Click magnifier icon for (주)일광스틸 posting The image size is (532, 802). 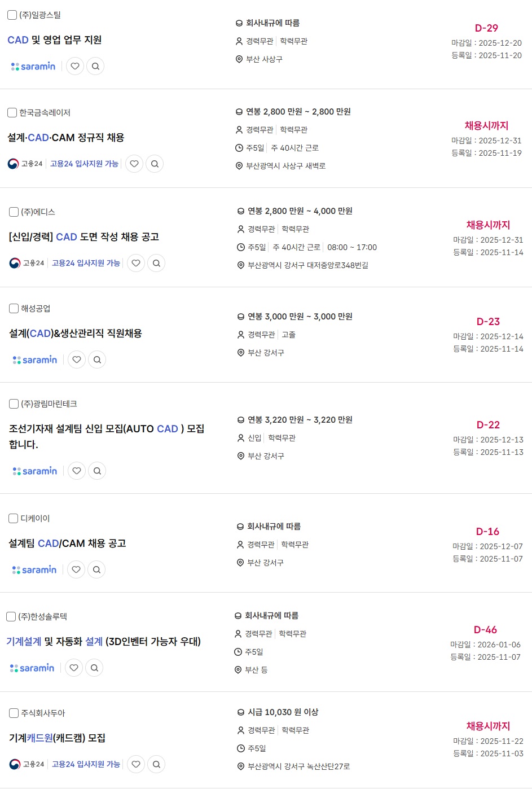click(95, 66)
